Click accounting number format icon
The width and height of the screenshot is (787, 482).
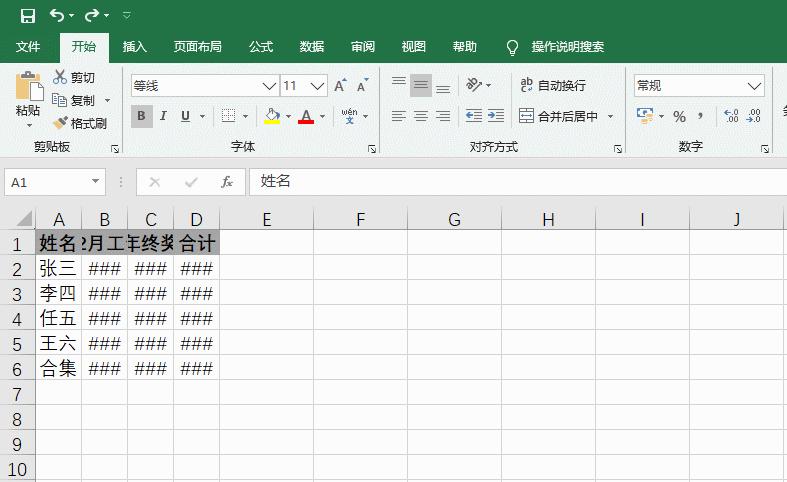pyautogui.click(x=645, y=115)
